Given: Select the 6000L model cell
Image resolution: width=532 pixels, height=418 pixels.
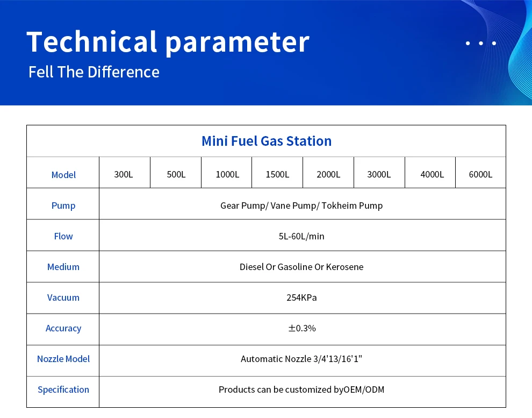Looking at the screenshot, I should pos(480,174).
